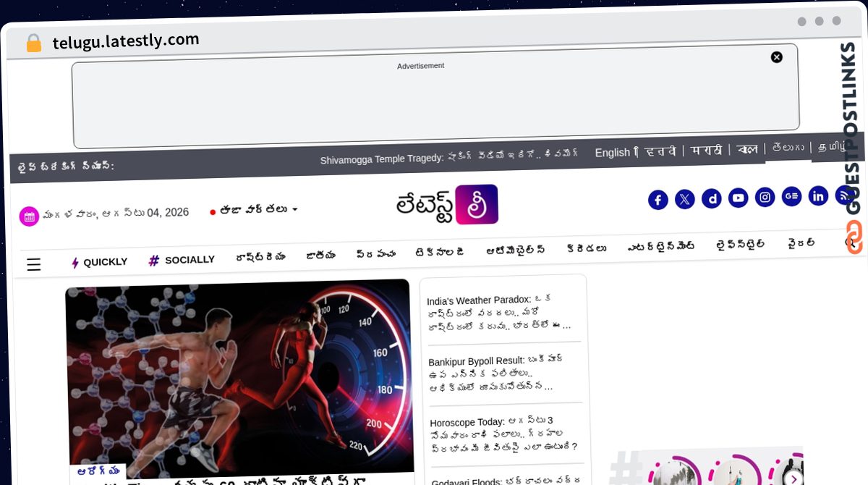This screenshot has width=868, height=485.
Task: Open the టెక్నాలజీ navigation item
Action: pyautogui.click(x=440, y=252)
